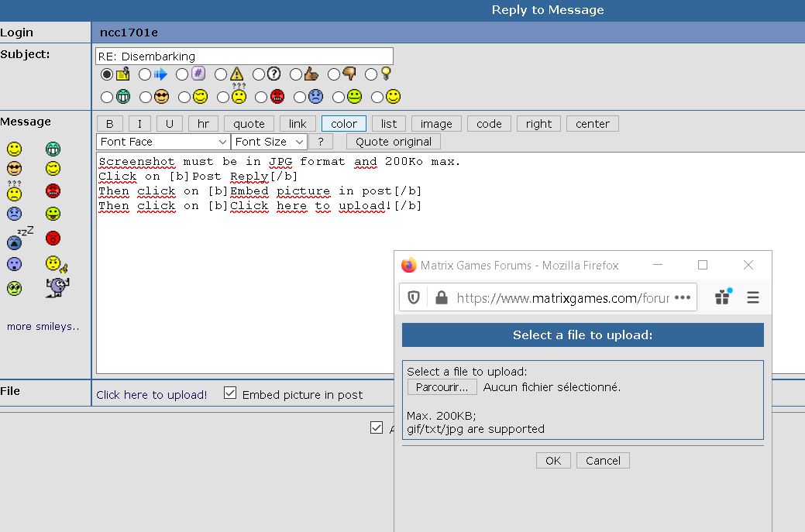Click the quote formatting button
This screenshot has width=805, height=532.
(249, 124)
